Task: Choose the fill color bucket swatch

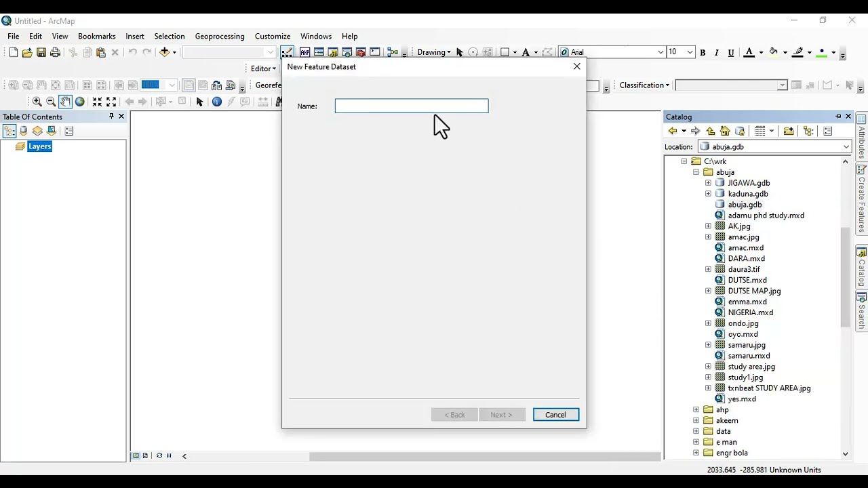Action: click(x=774, y=52)
